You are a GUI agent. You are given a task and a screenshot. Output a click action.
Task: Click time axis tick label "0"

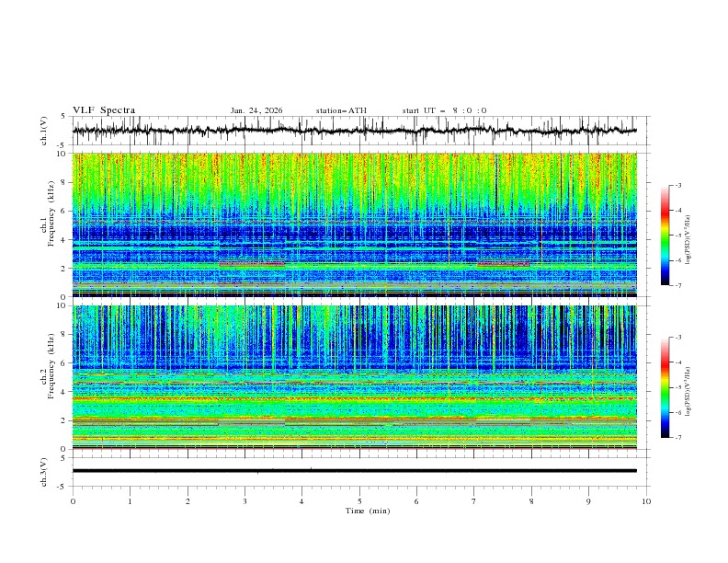pos(73,501)
